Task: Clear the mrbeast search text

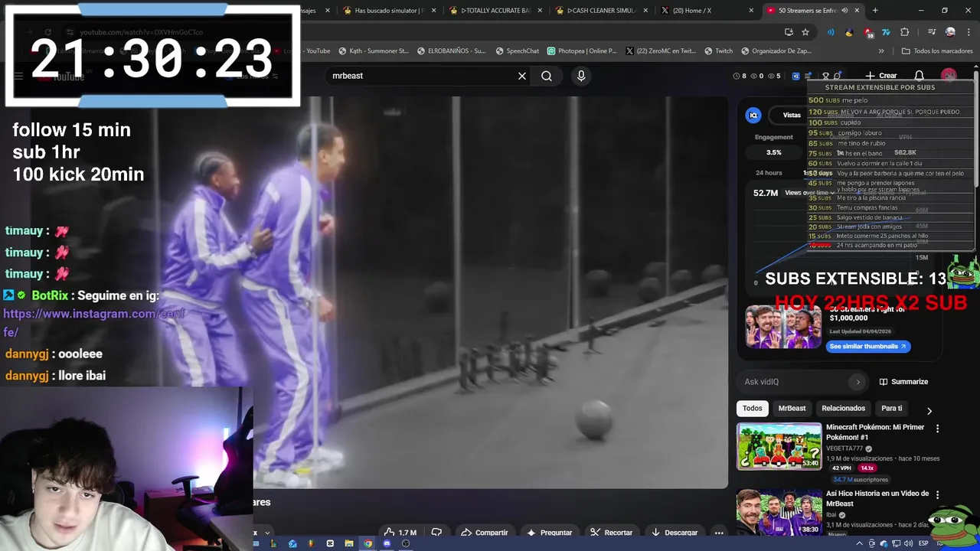Action: [522, 76]
